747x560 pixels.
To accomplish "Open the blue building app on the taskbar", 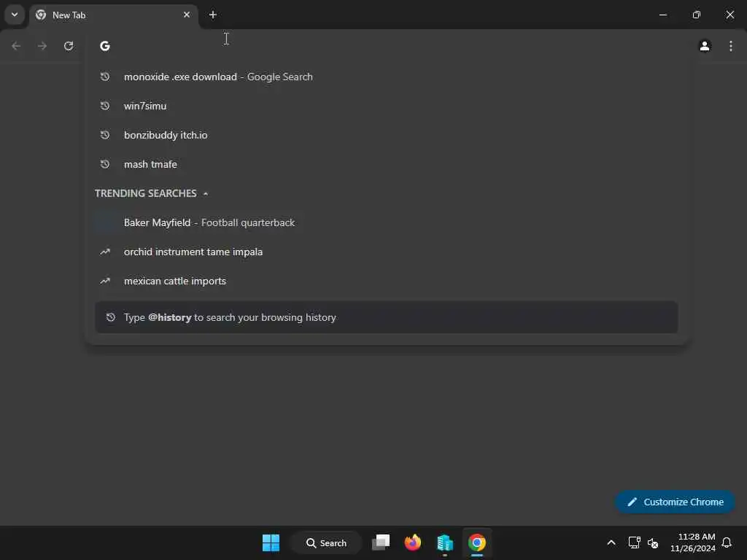I will (444, 542).
